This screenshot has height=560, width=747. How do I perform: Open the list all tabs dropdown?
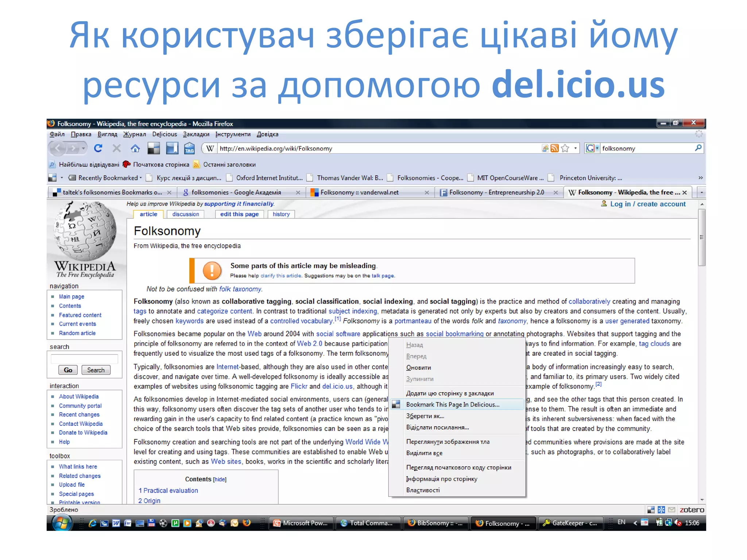[701, 192]
